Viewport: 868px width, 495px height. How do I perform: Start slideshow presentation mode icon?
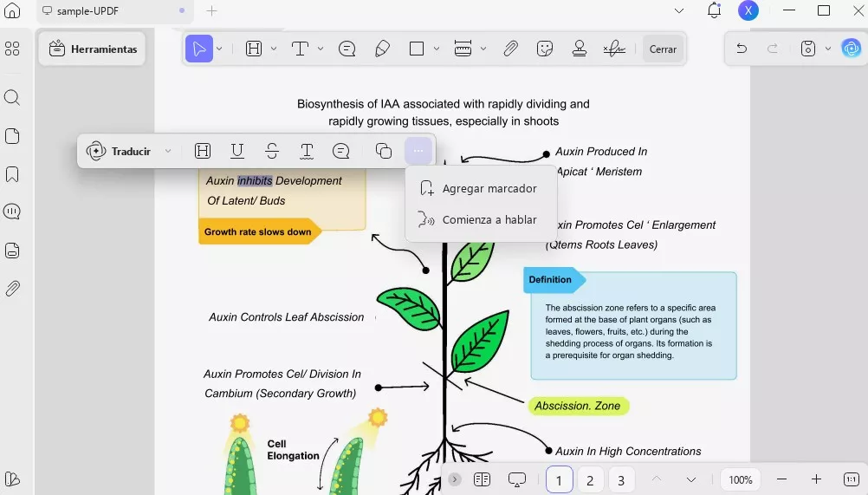517,479
